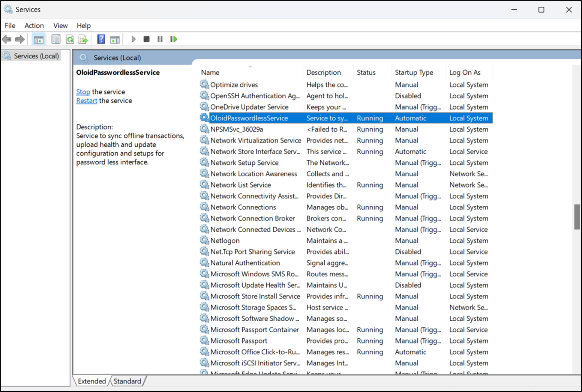Click the Restart the service link
The height and width of the screenshot is (392, 582).
point(87,101)
